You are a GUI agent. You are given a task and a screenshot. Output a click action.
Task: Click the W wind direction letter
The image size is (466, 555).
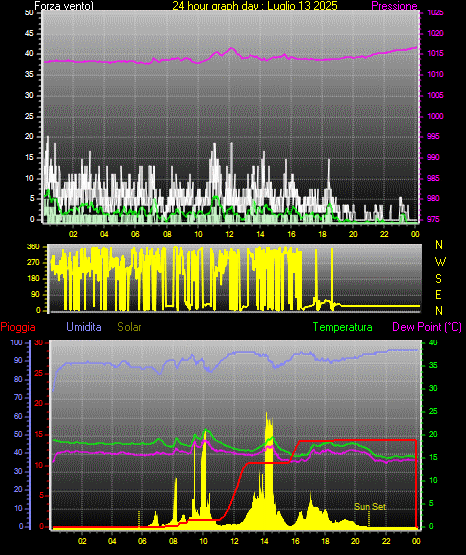point(440,262)
